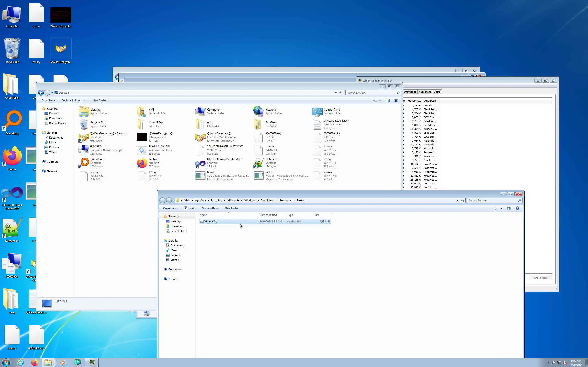This screenshot has width=588, height=367.
Task: Click the Back arrow in Desktop window
Action: click(41, 93)
